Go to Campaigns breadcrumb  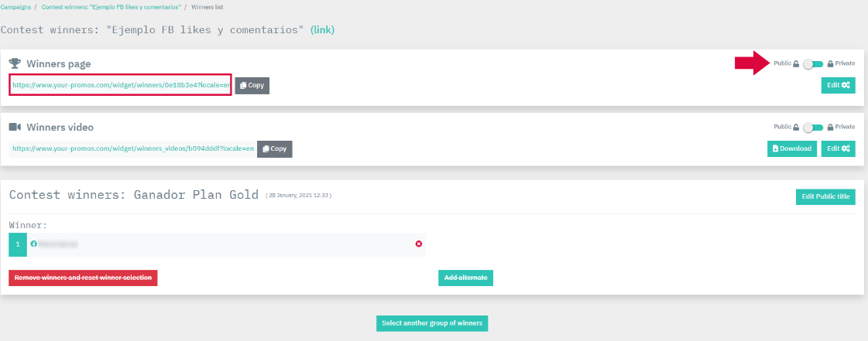(16, 6)
